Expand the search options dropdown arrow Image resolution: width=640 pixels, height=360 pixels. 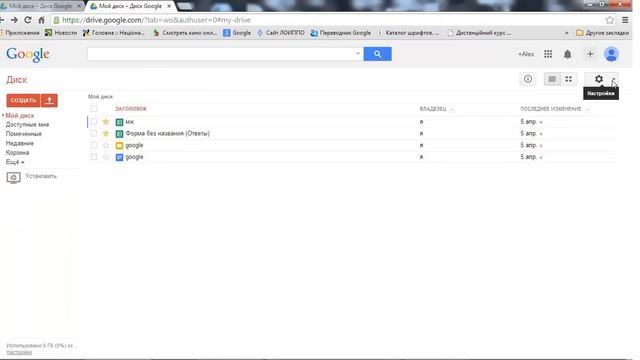[358, 53]
